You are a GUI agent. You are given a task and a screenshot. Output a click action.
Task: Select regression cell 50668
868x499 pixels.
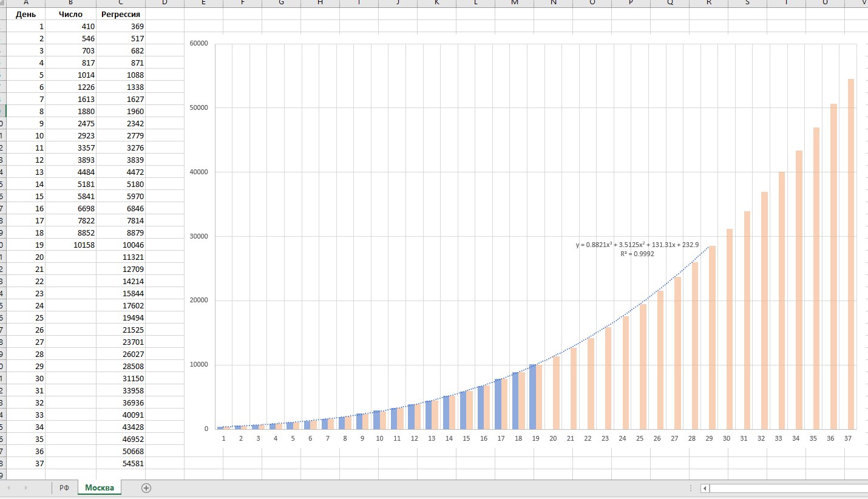coord(121,451)
